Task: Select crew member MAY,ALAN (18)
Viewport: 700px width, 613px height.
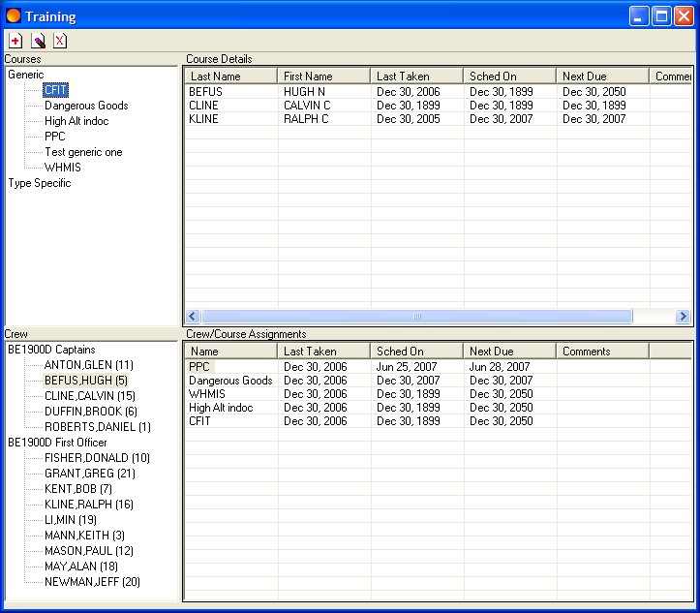Action: click(81, 567)
